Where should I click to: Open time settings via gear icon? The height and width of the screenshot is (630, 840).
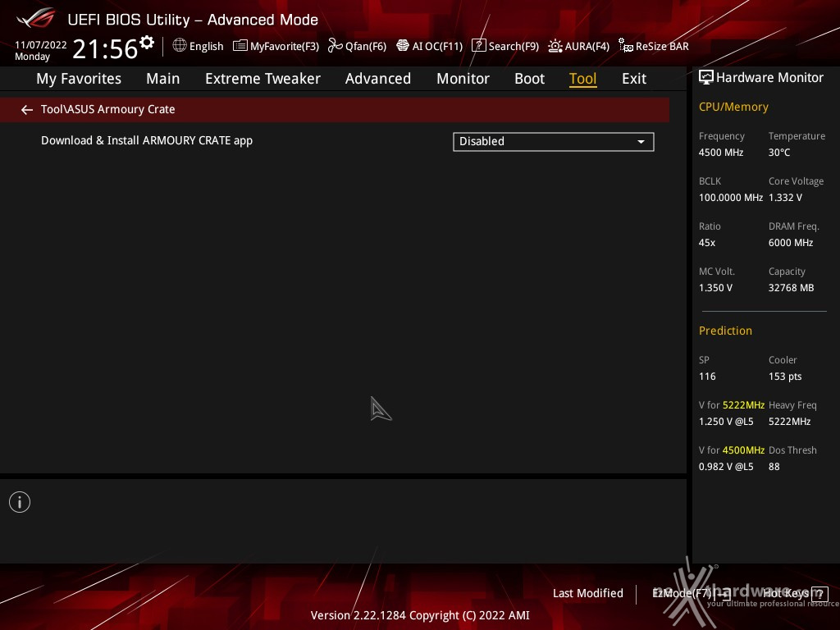coord(147,43)
